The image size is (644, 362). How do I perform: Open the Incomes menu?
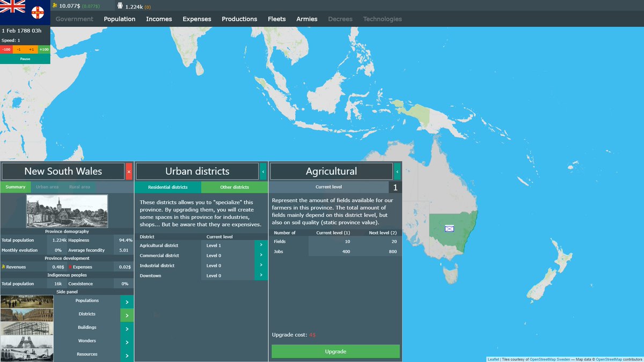pyautogui.click(x=159, y=19)
